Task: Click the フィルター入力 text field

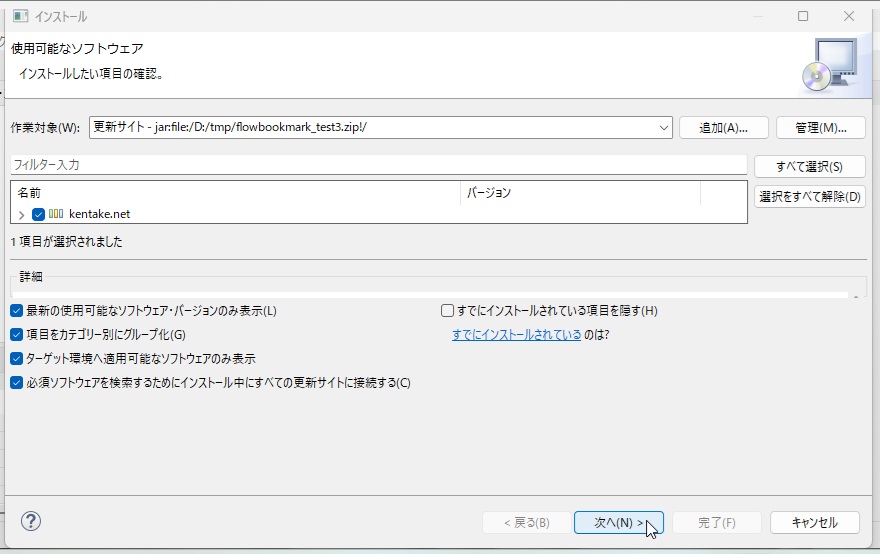Action: point(378,164)
